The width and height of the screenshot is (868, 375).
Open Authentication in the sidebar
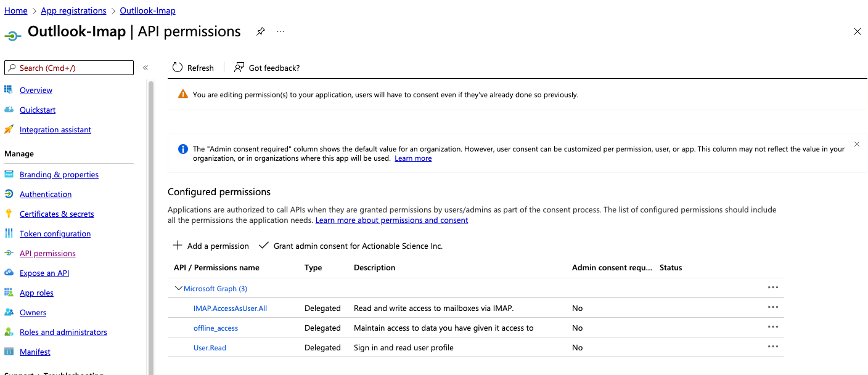(x=46, y=194)
